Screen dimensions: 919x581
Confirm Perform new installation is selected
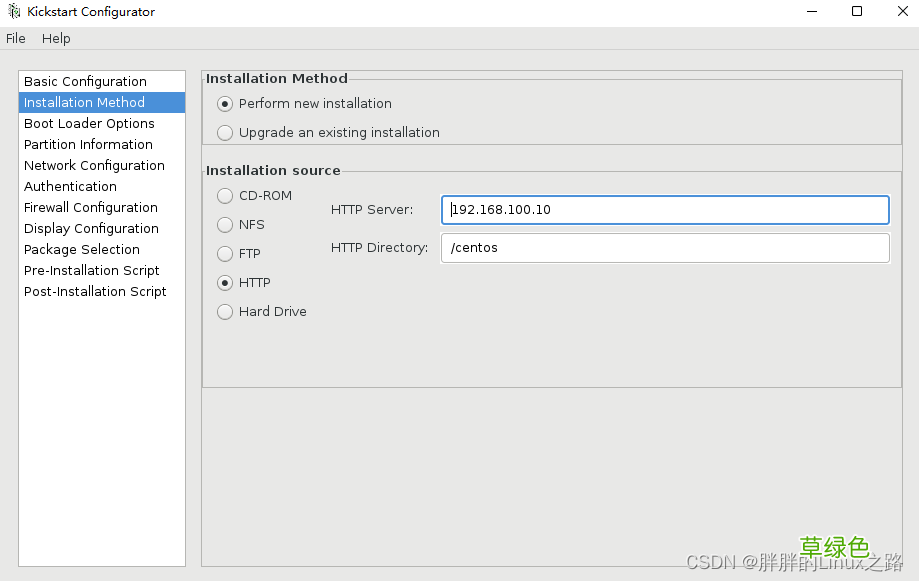[225, 103]
